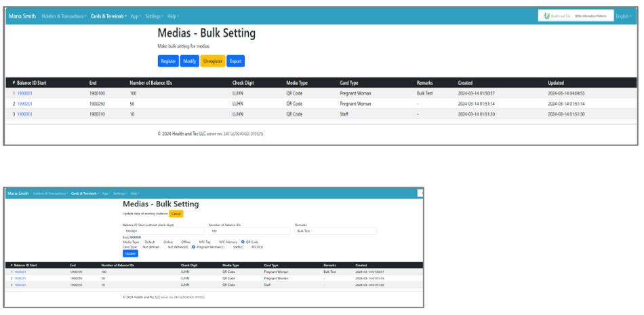Select Pregnant Woman(1) card type radio

(193, 246)
